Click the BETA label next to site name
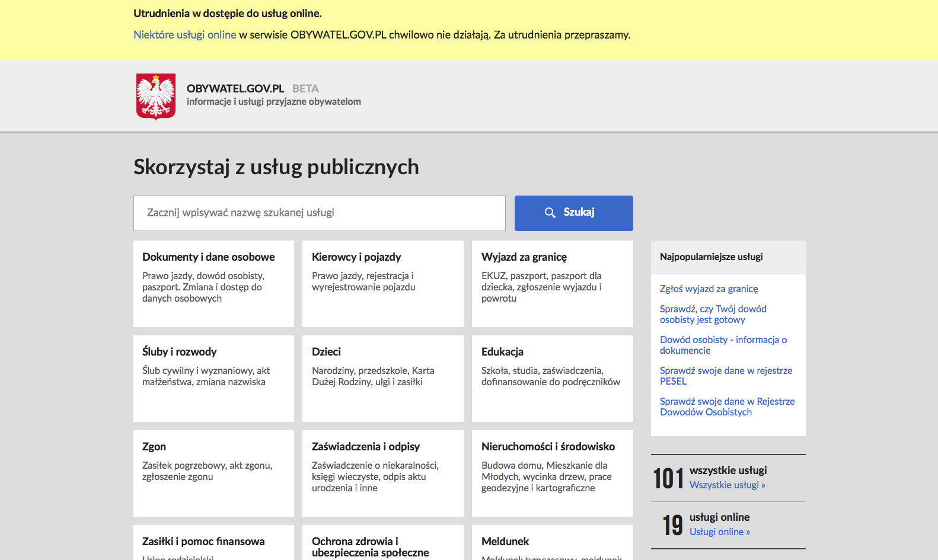This screenshot has height=560, width=938. (305, 88)
